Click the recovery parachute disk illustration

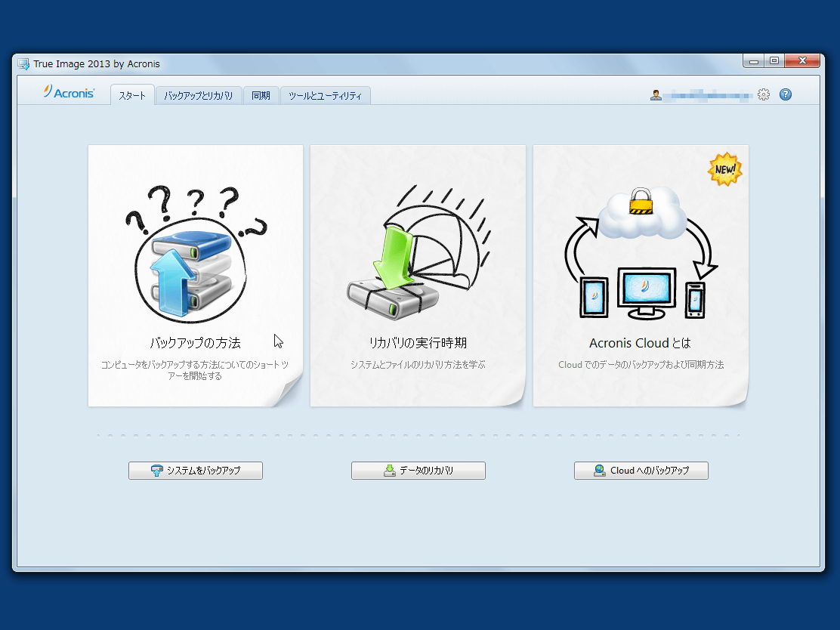coord(418,253)
